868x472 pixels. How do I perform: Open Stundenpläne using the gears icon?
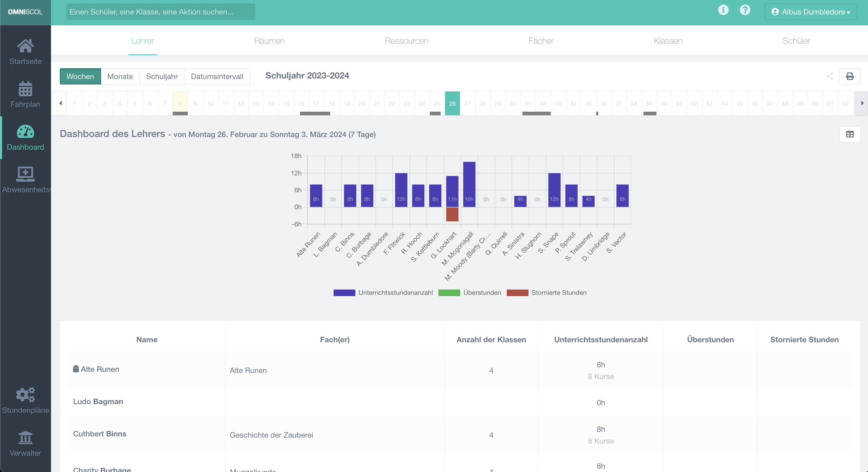point(26,395)
